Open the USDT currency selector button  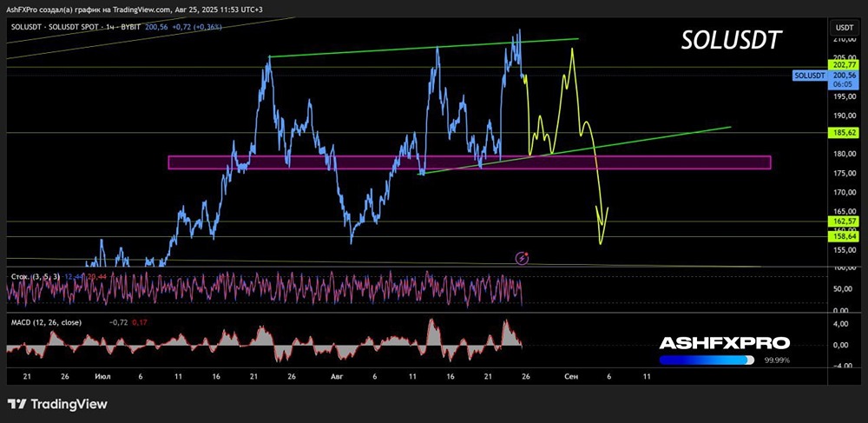click(845, 27)
